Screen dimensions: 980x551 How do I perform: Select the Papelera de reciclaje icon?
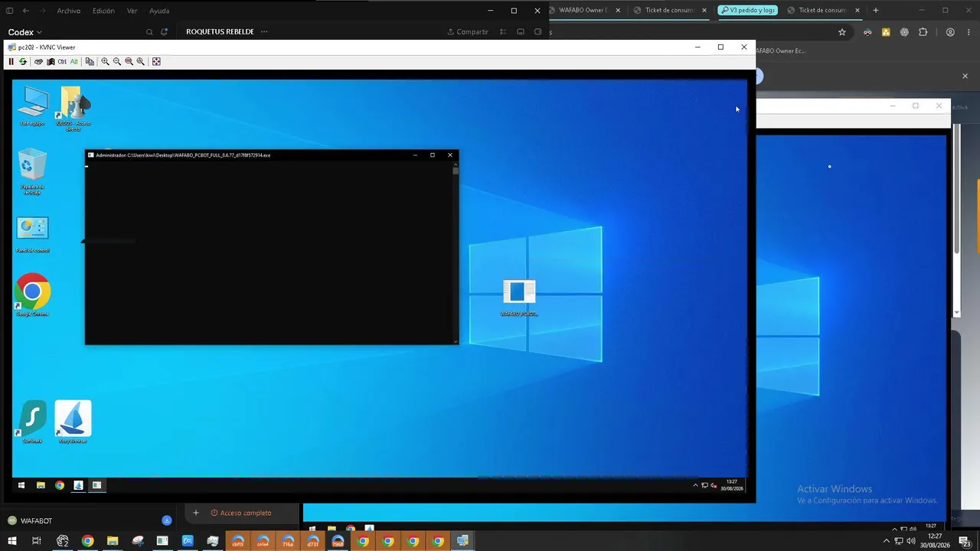tap(32, 172)
